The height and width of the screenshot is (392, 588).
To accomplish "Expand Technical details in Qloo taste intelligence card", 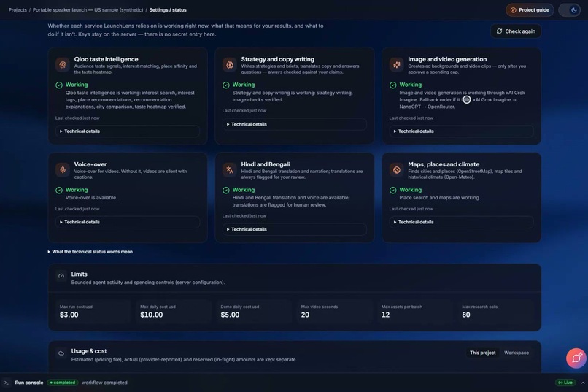I will [x=128, y=131].
